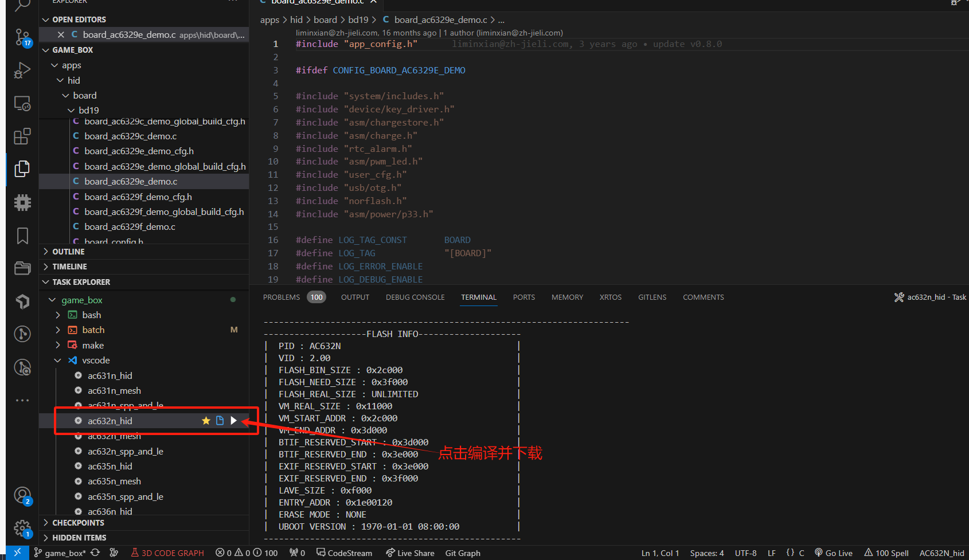Toggle favorite star on ac632n_hid task
The image size is (969, 560).
pyautogui.click(x=206, y=421)
